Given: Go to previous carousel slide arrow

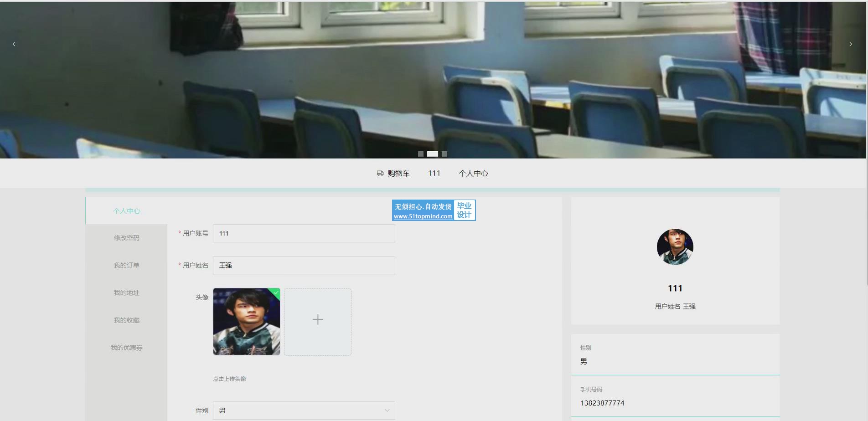Looking at the screenshot, I should pyautogui.click(x=14, y=44).
